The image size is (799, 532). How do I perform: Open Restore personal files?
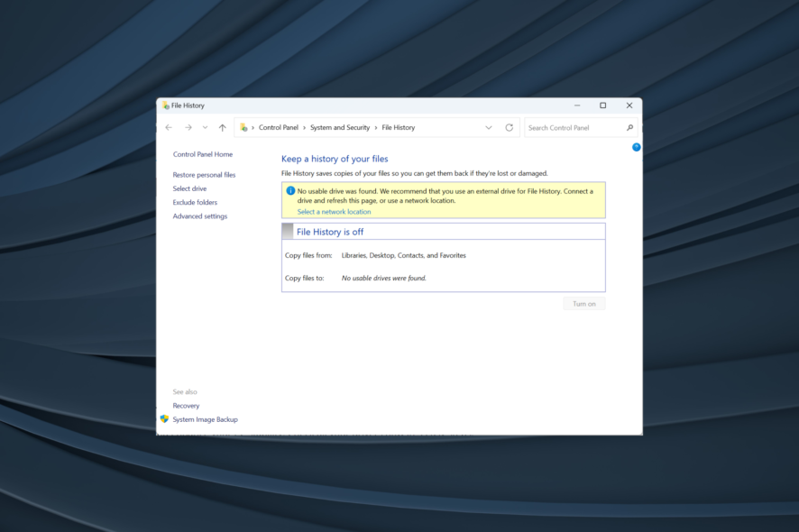[x=203, y=174]
